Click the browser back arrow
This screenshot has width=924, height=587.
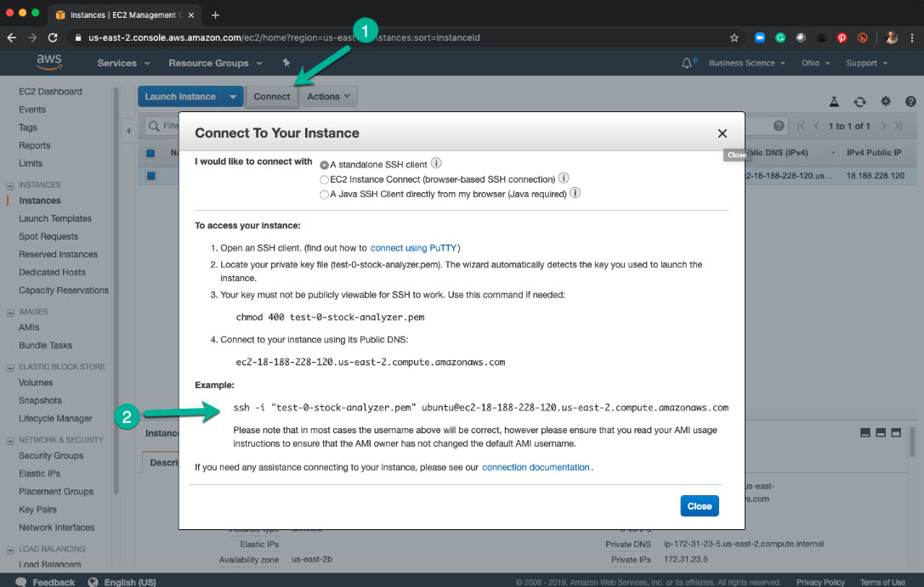tap(12, 37)
